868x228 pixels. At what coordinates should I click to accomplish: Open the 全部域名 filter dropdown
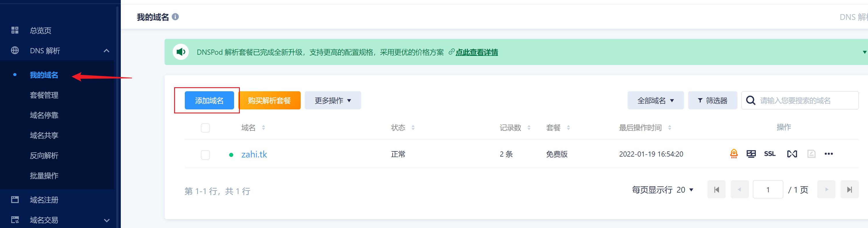[x=655, y=100]
